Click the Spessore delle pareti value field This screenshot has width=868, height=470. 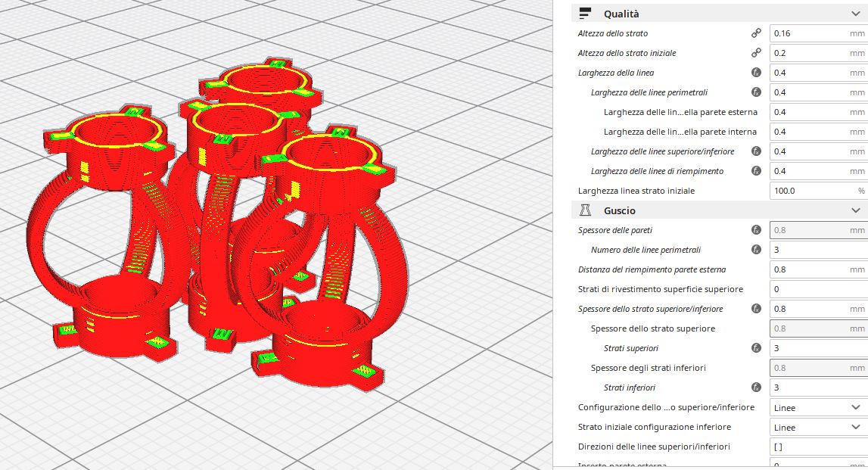(x=819, y=230)
